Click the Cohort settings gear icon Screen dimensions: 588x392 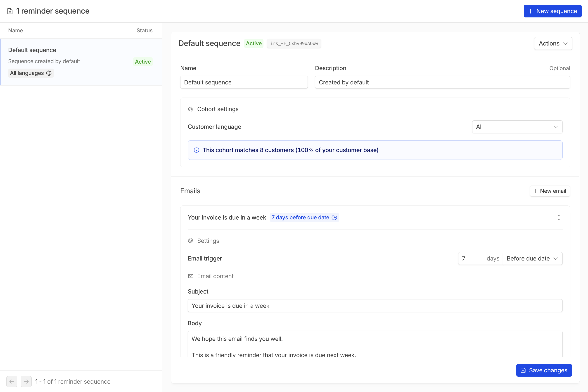pyautogui.click(x=191, y=109)
